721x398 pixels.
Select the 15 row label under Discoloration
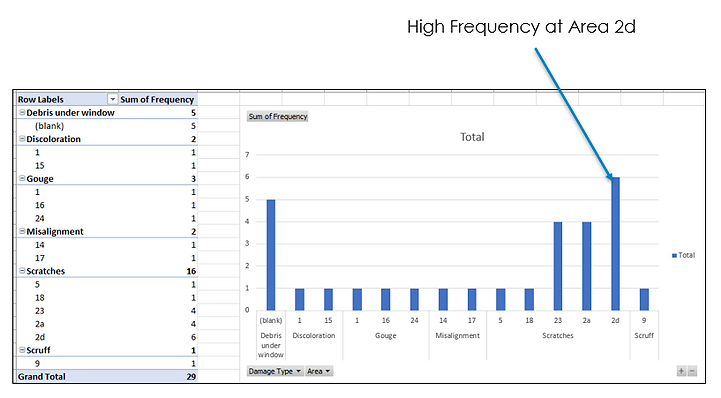[40, 165]
